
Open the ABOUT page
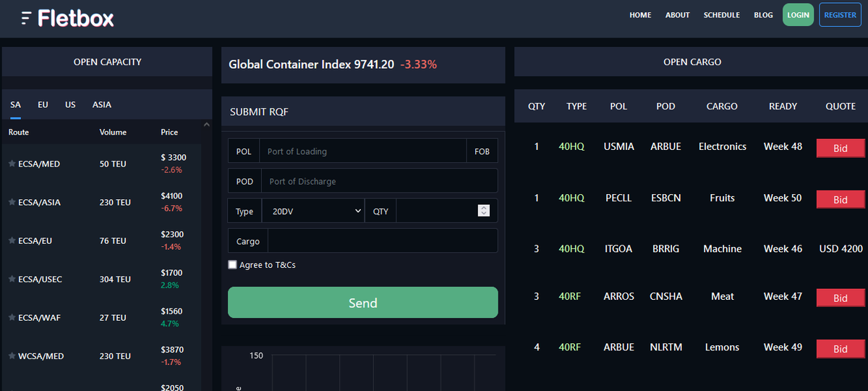(678, 15)
